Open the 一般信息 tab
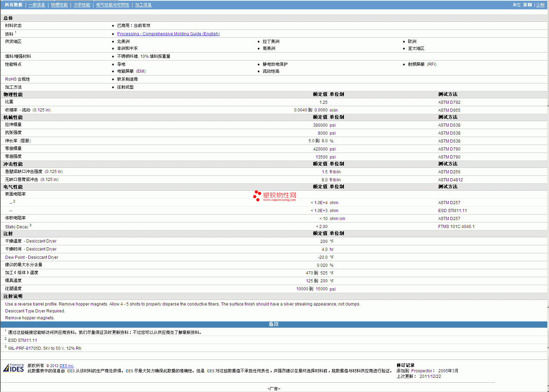549x392 pixels. 37,5
